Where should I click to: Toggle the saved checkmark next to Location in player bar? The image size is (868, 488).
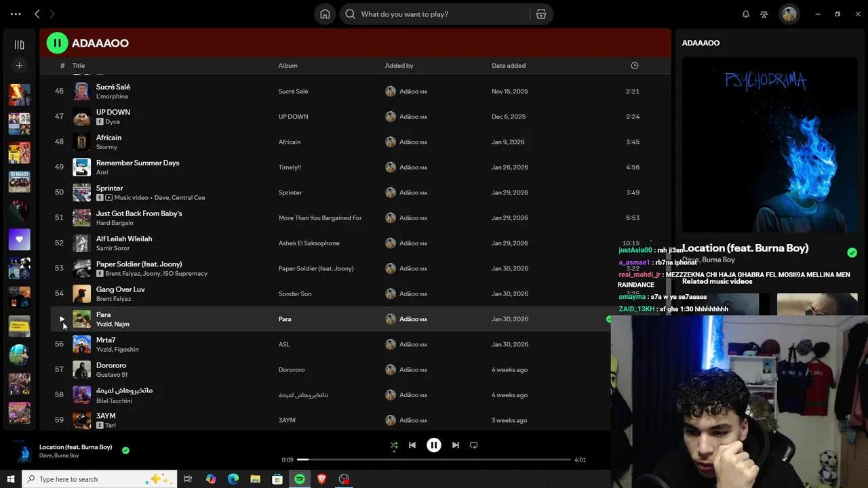(x=125, y=450)
